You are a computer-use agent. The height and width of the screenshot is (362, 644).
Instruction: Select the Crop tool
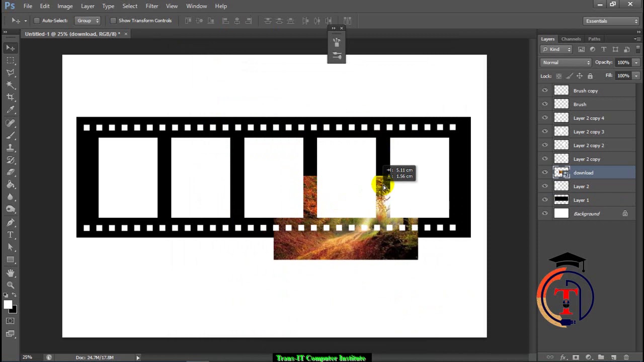[11, 97]
